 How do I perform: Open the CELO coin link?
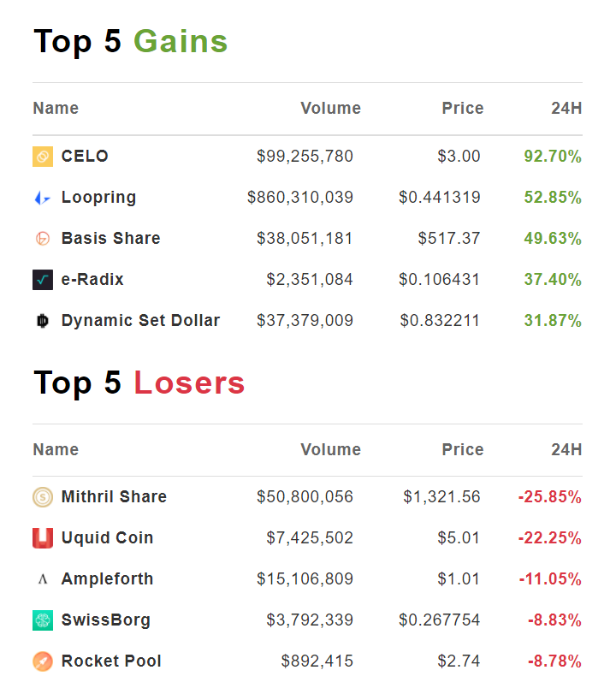pyautogui.click(x=85, y=157)
